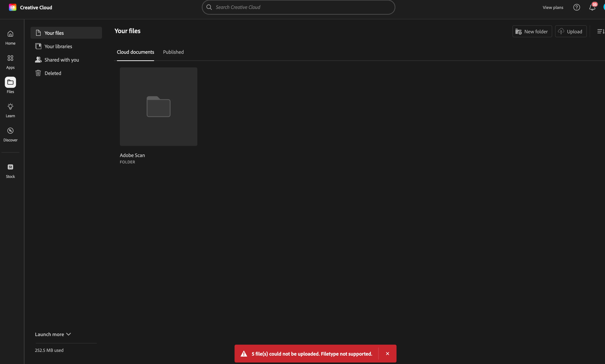Launch Adobe Stock from sidebar

(10, 167)
